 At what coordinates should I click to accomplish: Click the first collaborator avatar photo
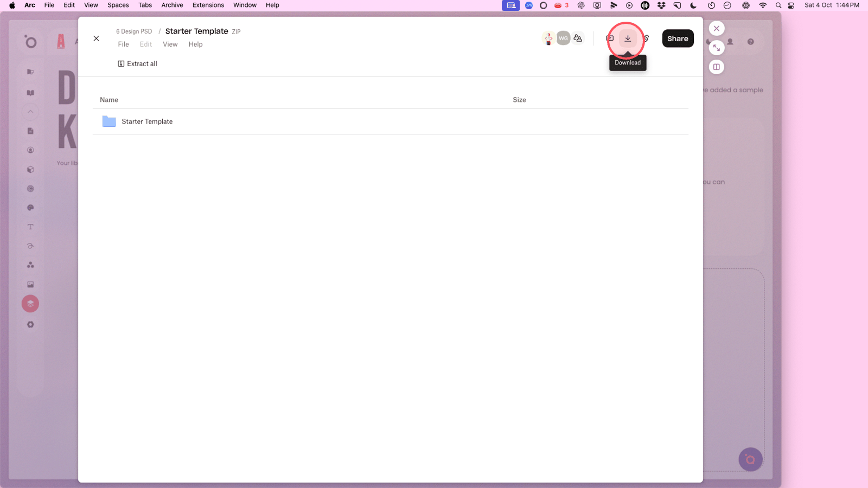click(x=548, y=38)
